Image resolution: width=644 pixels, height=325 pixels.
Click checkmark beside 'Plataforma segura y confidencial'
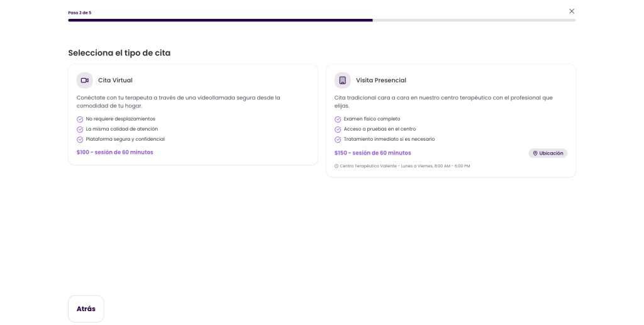(80, 140)
